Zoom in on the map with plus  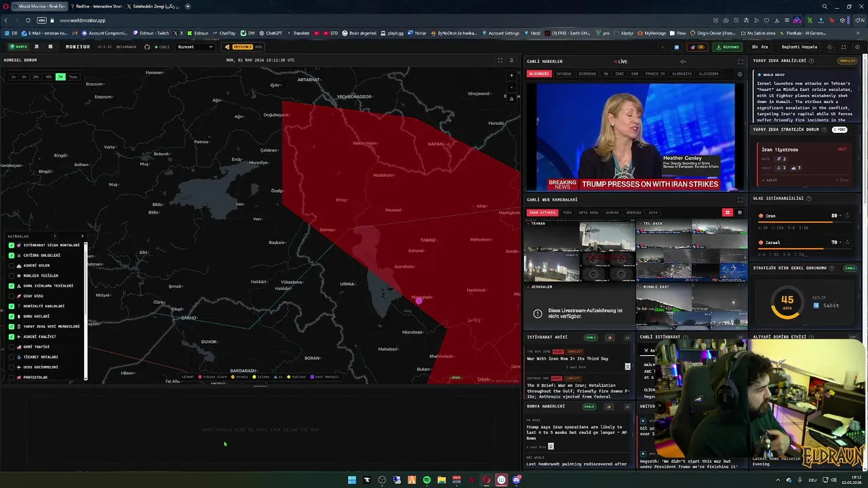point(511,75)
